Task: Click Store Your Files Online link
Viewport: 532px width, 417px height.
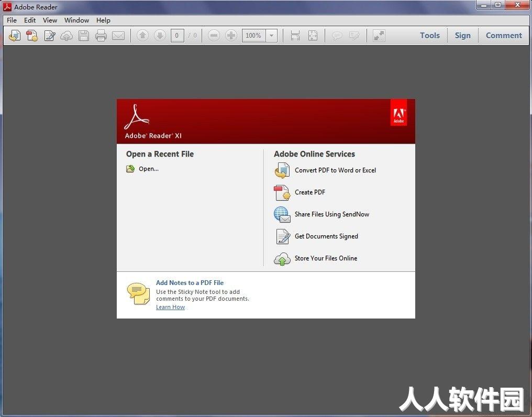Action: (x=326, y=258)
